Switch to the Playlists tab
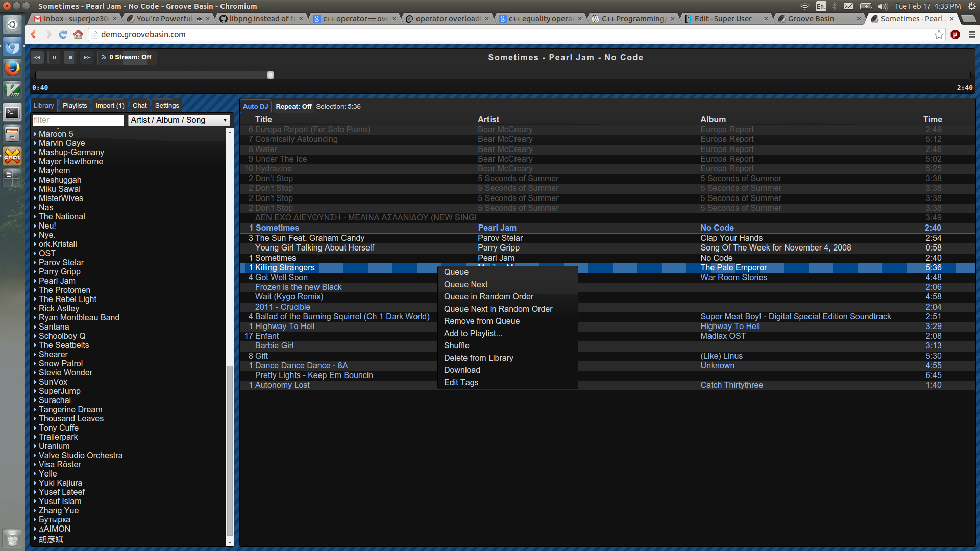980x551 pixels. point(75,106)
